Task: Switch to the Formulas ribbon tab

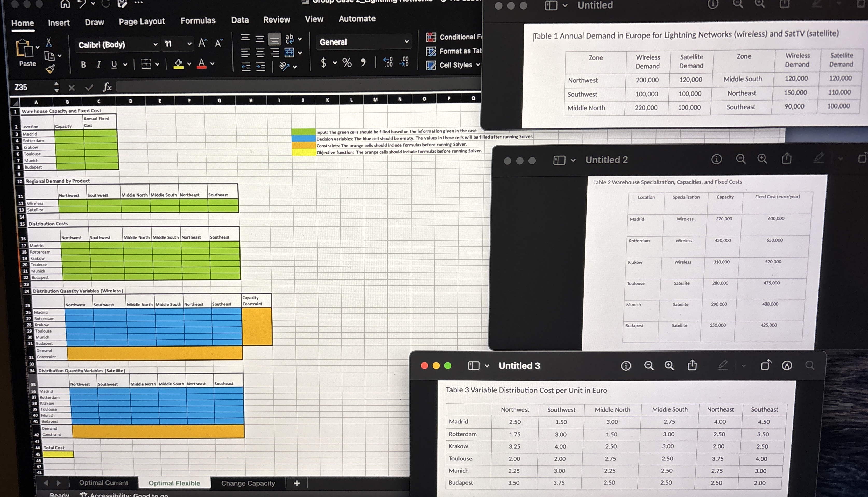Action: (198, 20)
